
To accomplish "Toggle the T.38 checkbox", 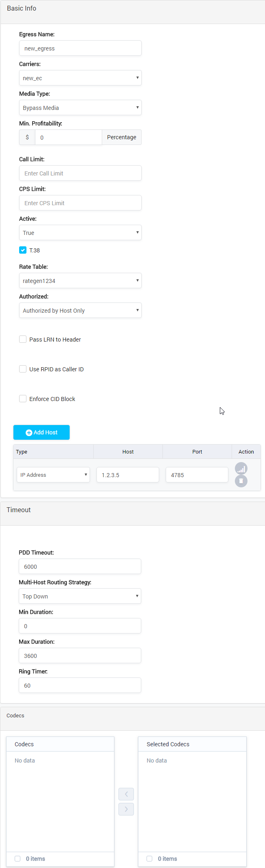I will click(x=23, y=250).
